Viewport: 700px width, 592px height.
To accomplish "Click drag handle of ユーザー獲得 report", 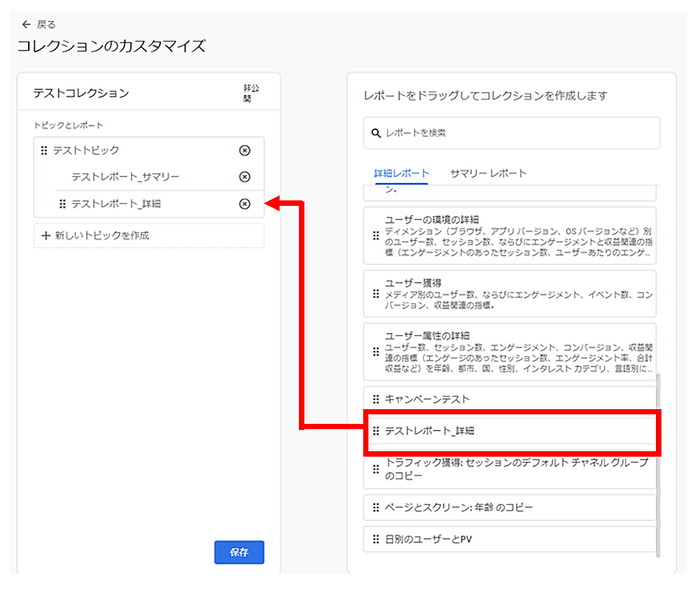I will point(376,294).
